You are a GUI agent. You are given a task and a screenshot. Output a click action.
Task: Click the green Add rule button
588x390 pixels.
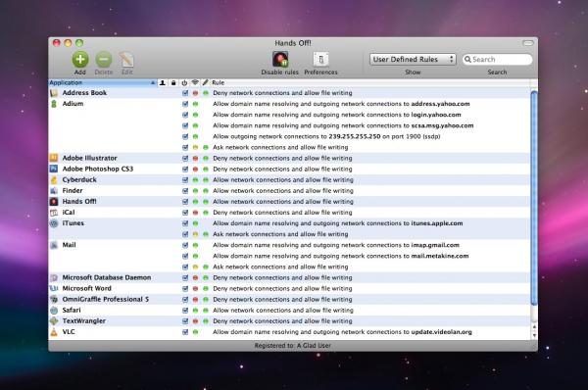point(80,59)
